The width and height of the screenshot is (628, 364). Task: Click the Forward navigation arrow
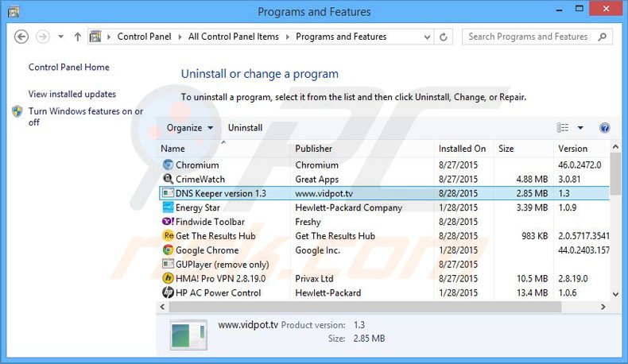point(43,37)
